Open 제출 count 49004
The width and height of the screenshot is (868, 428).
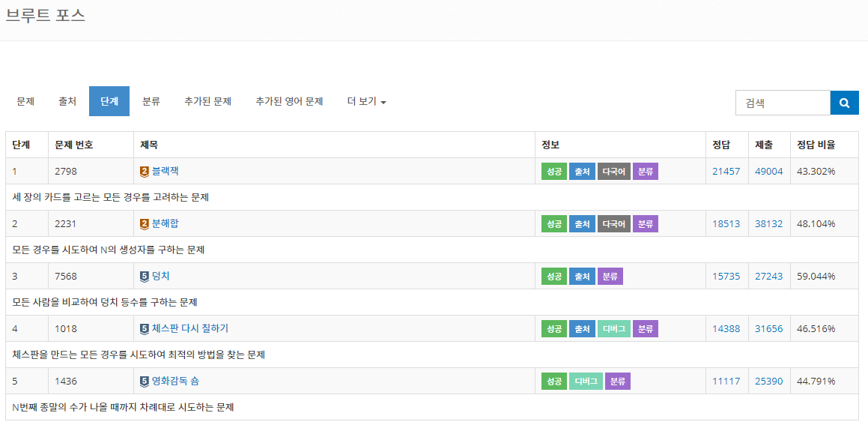(x=769, y=172)
